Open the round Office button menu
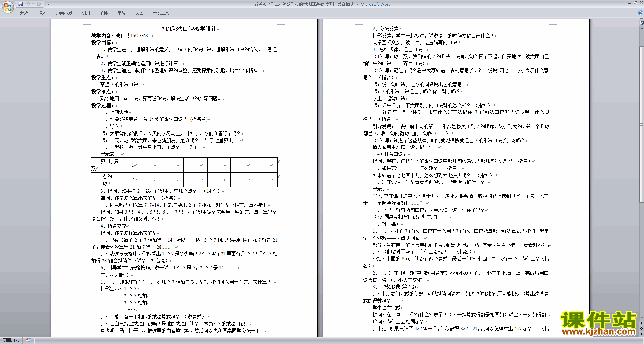644x344 pixels. point(7,7)
